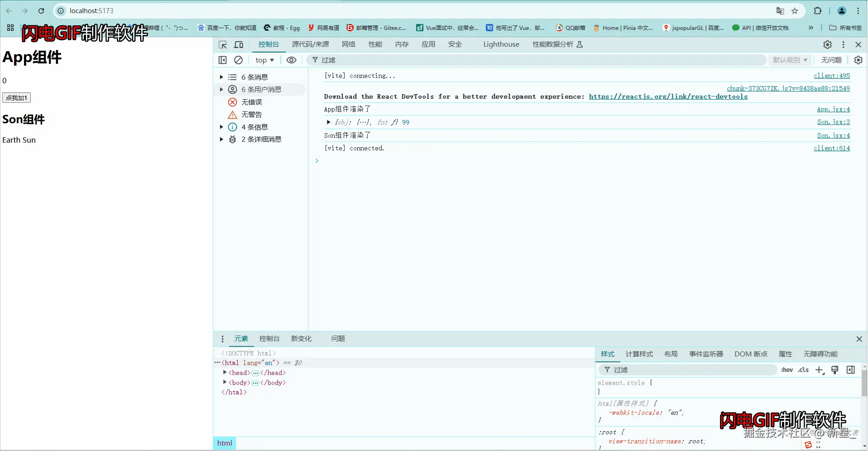This screenshot has width=868, height=451.
Task: Select the html lang element row
Action: click(x=404, y=363)
